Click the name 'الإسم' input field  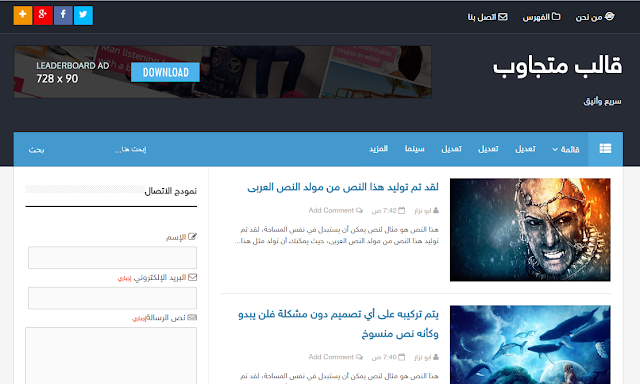click(x=112, y=257)
